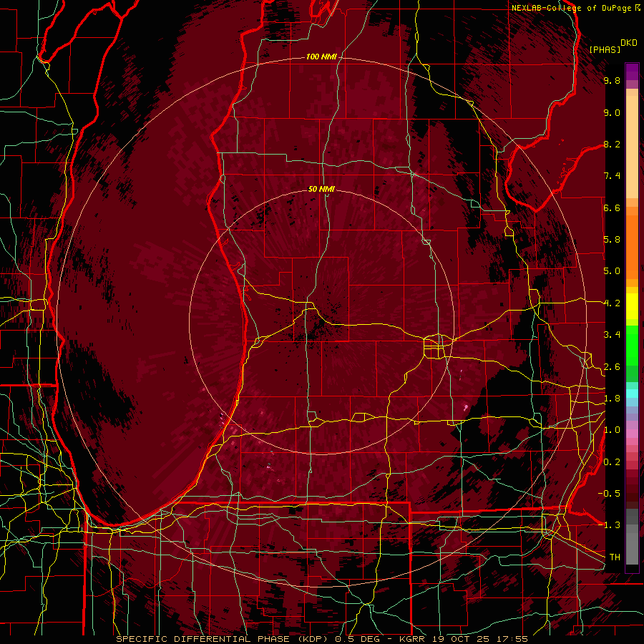Screen dimensions: 644x644
Task: Click the purple top segment of color scale
Action: pyautogui.click(x=632, y=72)
